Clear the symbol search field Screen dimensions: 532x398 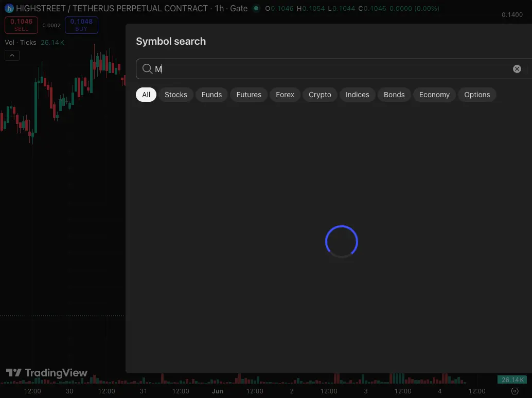517,69
